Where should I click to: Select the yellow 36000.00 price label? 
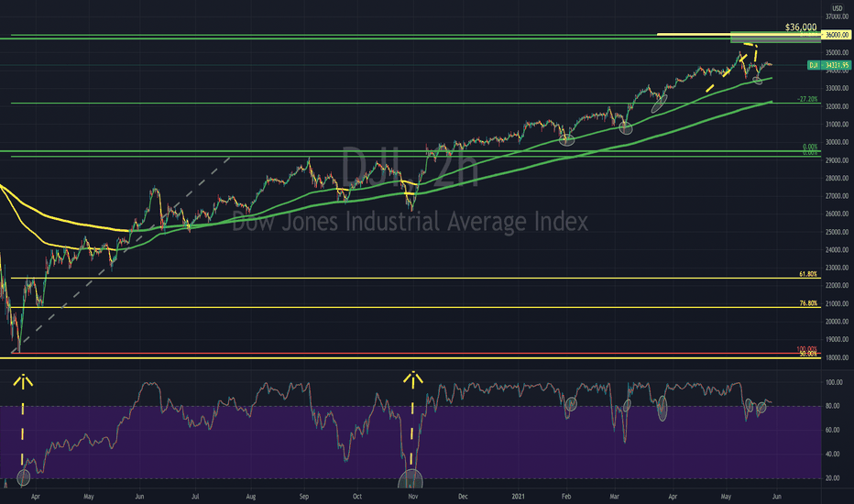(837, 35)
